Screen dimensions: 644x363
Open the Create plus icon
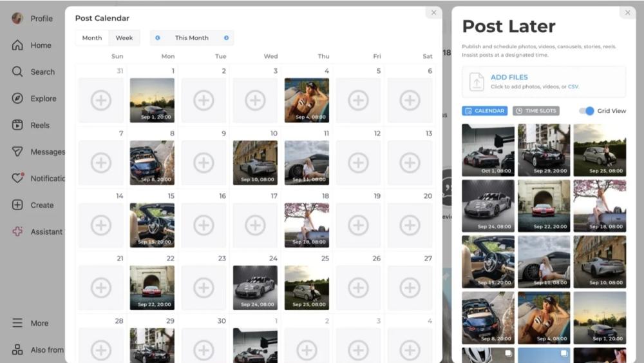click(x=17, y=205)
